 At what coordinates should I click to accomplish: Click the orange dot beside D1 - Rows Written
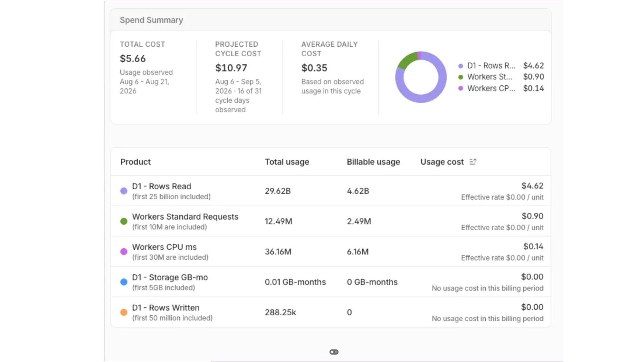124,312
